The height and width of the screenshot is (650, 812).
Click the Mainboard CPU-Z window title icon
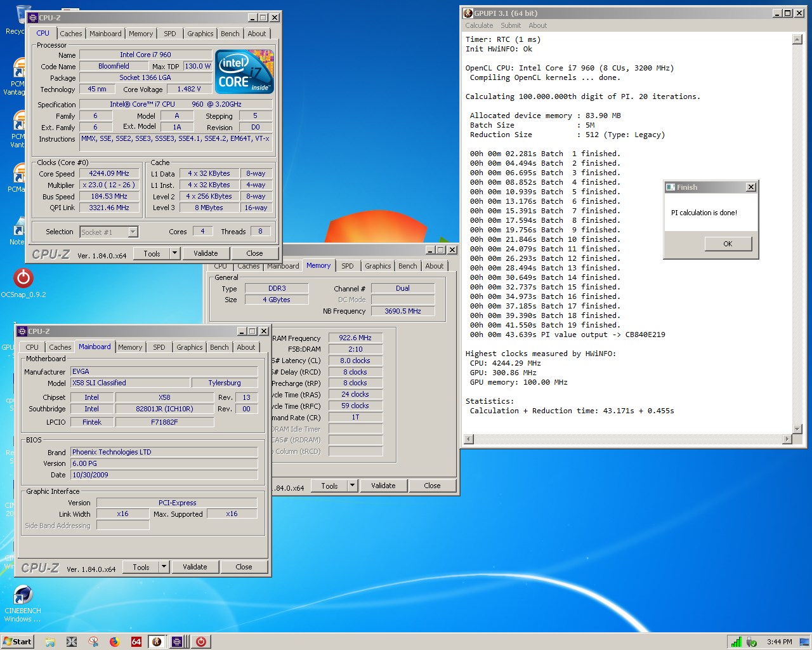23,331
